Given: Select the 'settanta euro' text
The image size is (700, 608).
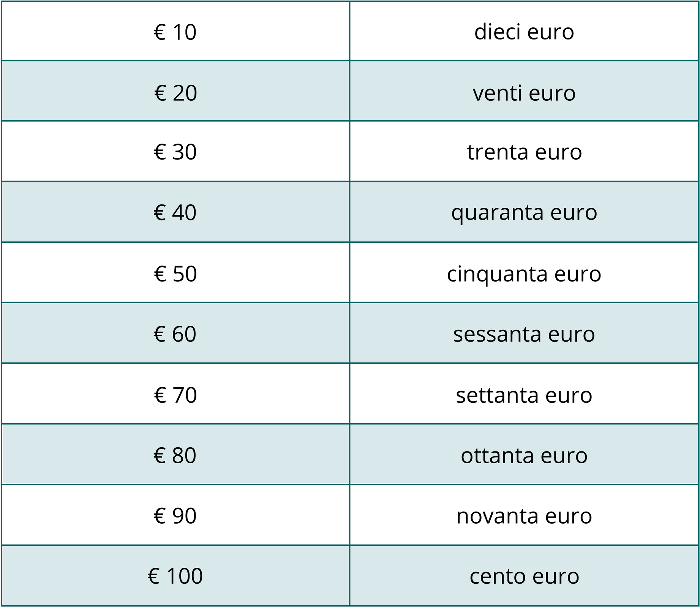Looking at the screenshot, I should [524, 395].
